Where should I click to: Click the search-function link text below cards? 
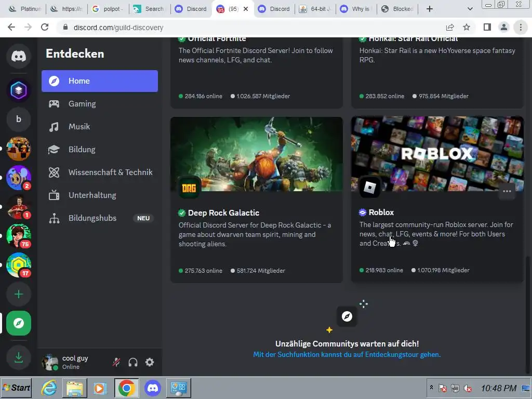tap(347, 354)
